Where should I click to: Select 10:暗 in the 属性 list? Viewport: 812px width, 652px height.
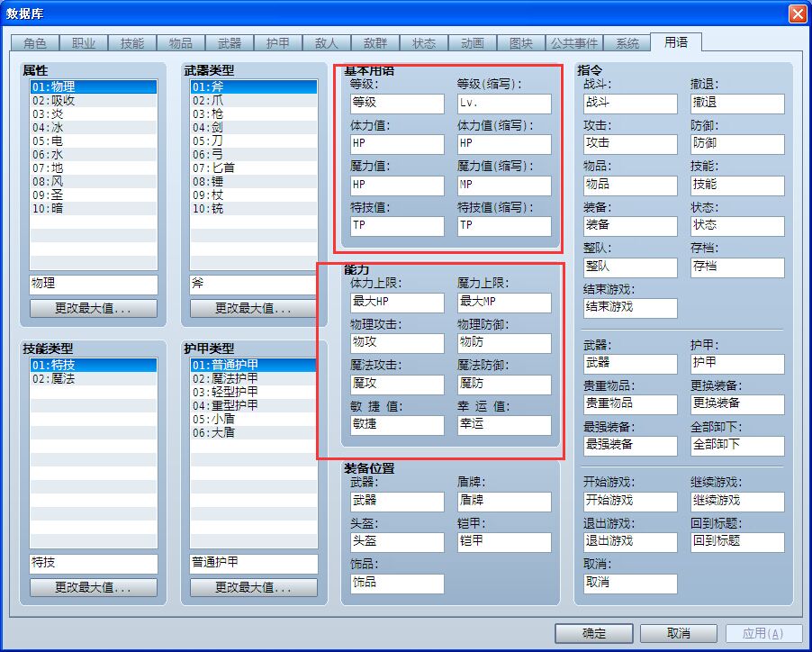click(x=94, y=208)
